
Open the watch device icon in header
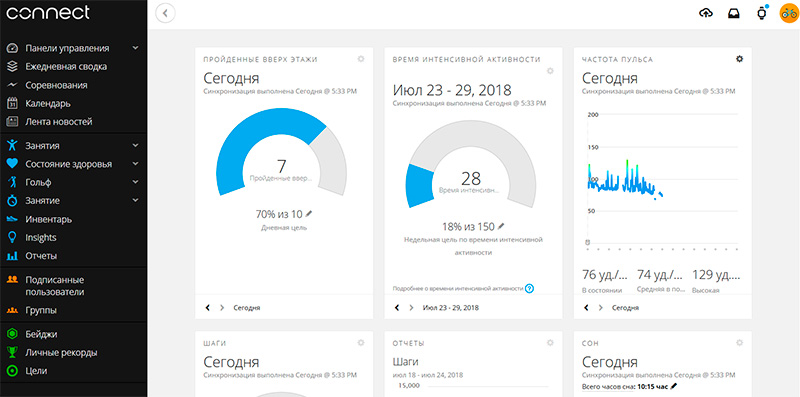tap(761, 14)
